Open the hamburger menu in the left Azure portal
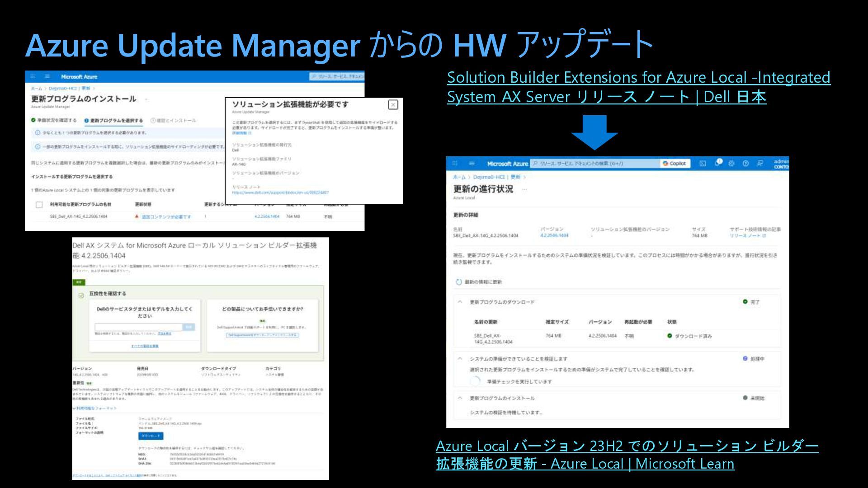868x488 pixels. click(x=47, y=76)
